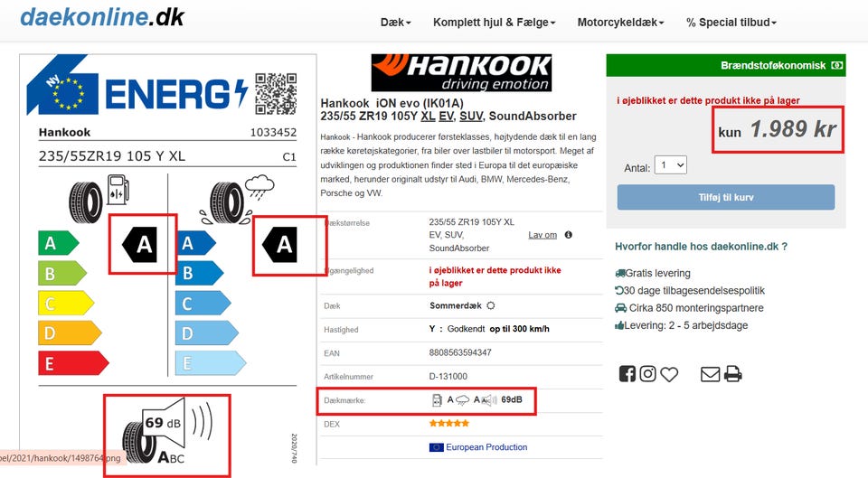This screenshot has width=868, height=478.
Task: Click the Brændstoføkonomisk banner icon
Action: (837, 65)
